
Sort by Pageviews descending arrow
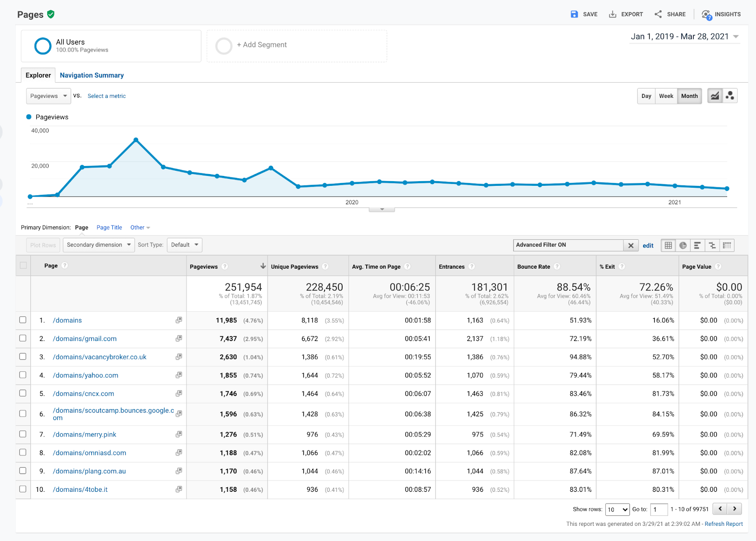tap(263, 266)
